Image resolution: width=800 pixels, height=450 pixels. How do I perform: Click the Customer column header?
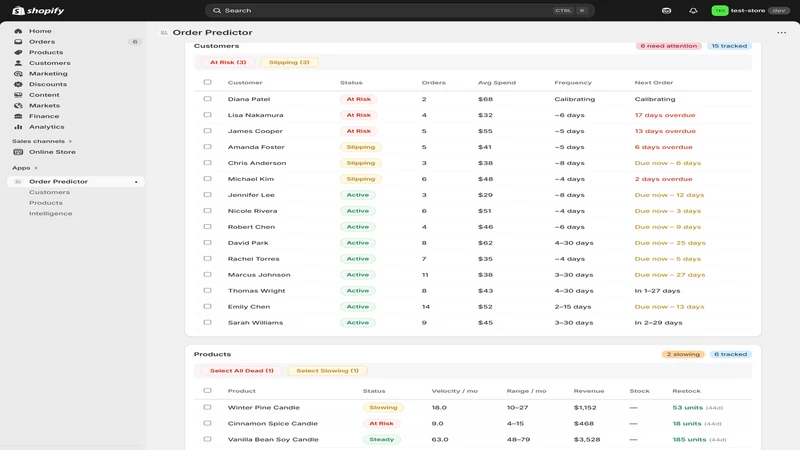[245, 83]
